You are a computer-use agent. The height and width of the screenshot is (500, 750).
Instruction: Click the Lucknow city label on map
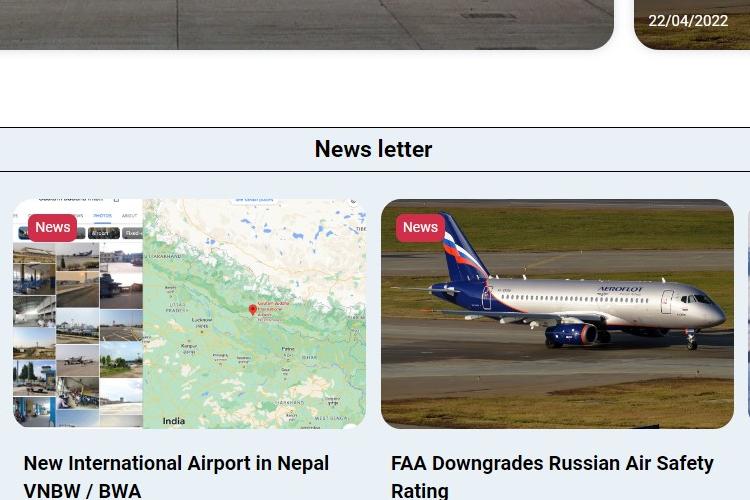(201, 320)
